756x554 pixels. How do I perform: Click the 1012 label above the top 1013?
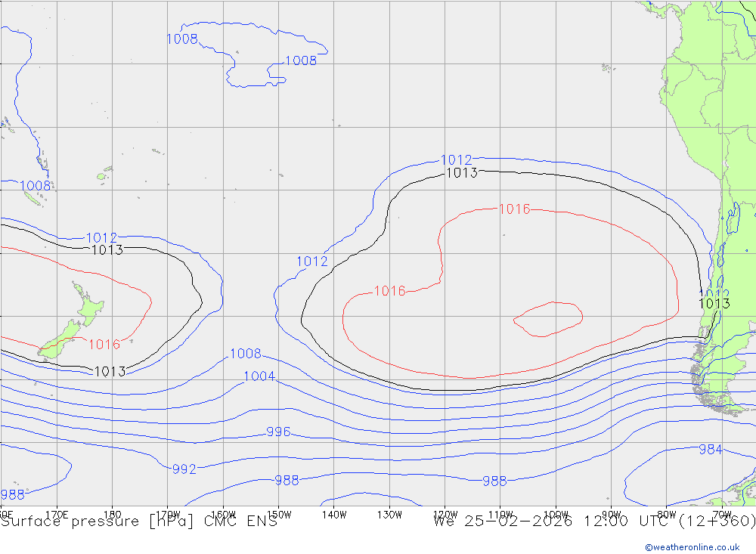tap(456, 159)
